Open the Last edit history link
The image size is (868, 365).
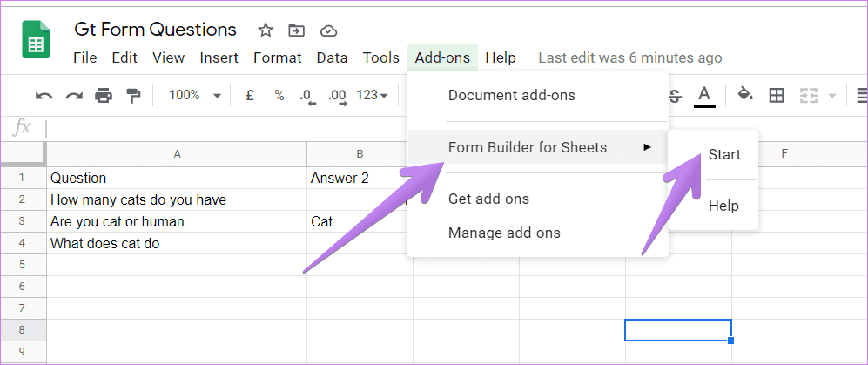click(630, 57)
